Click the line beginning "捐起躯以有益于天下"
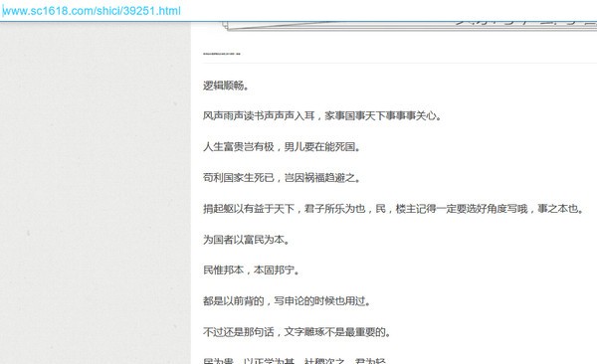The width and height of the screenshot is (597, 364). [x=393, y=209]
